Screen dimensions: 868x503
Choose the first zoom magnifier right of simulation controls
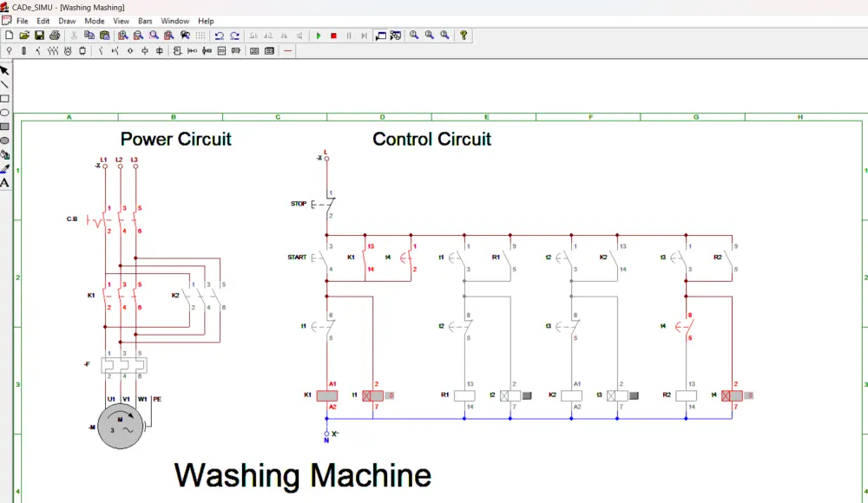click(x=414, y=36)
